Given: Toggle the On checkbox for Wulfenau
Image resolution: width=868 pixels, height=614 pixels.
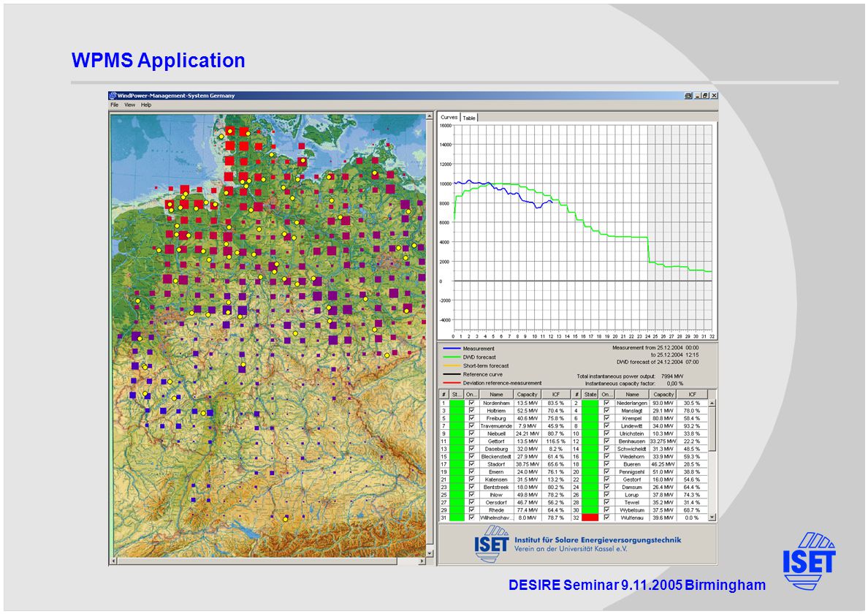Looking at the screenshot, I should pos(606,518).
